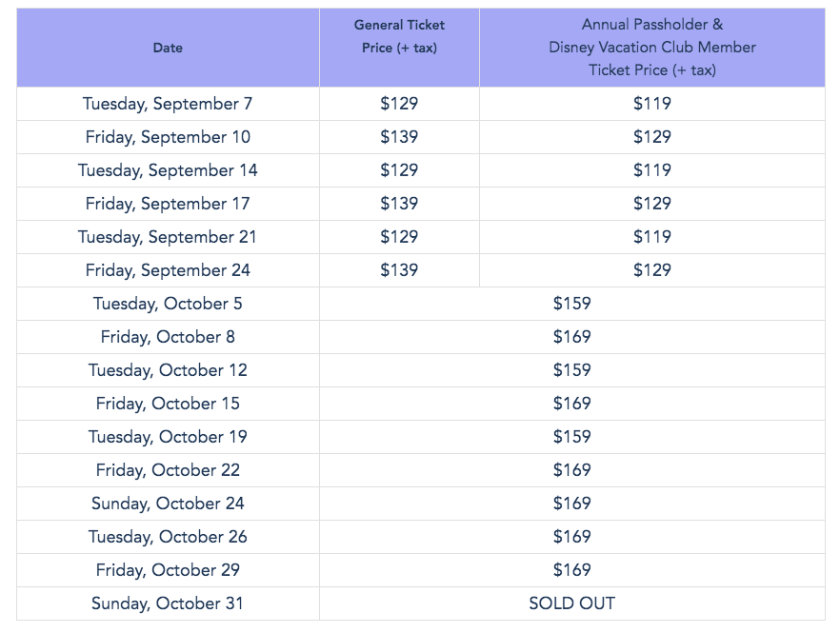Click the Tuesday, October 26 date cell
The image size is (840, 633).
[x=168, y=537]
